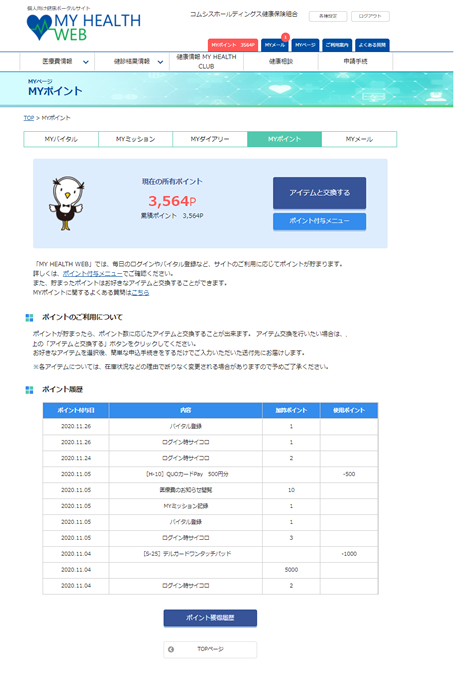This screenshot has width=468, height=678.
Task: Switch to the MYバイタル tab
Action: coord(61,139)
